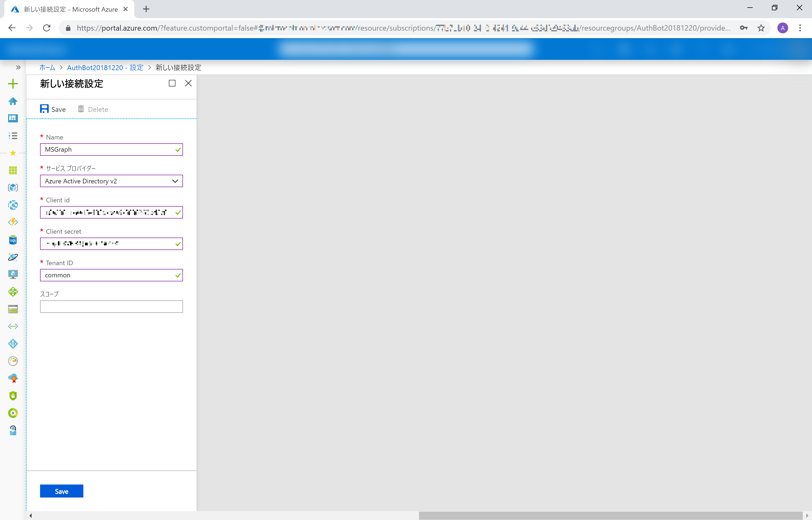This screenshot has width=812, height=520.
Task: Open the All resources green grid icon
Action: (13, 171)
